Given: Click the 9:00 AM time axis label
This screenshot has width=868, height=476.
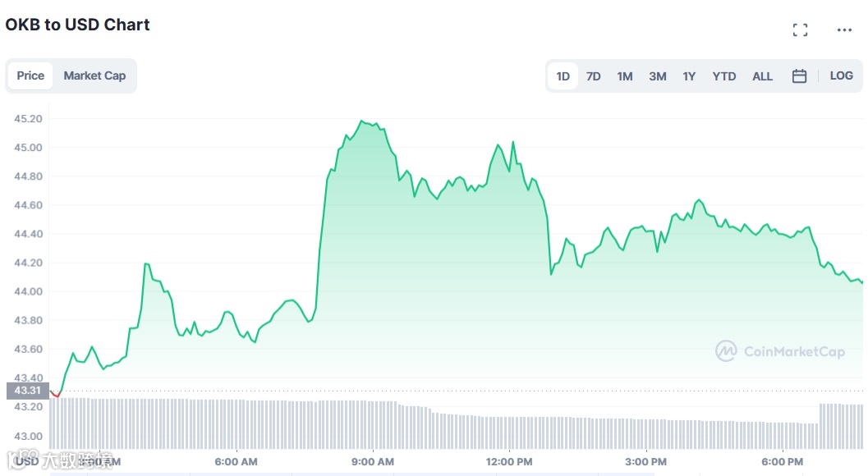Looking at the screenshot, I should (373, 461).
